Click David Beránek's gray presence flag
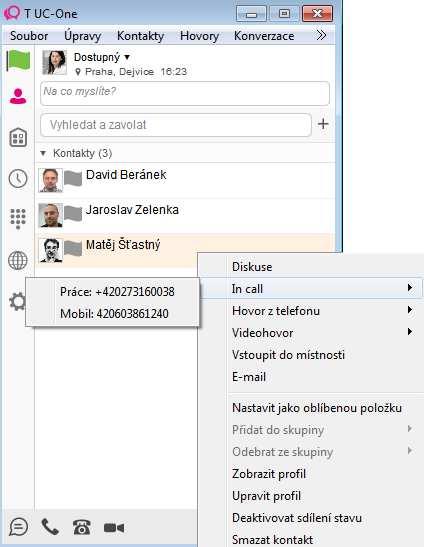Screen dimensions: 424x547 [x=73, y=179]
